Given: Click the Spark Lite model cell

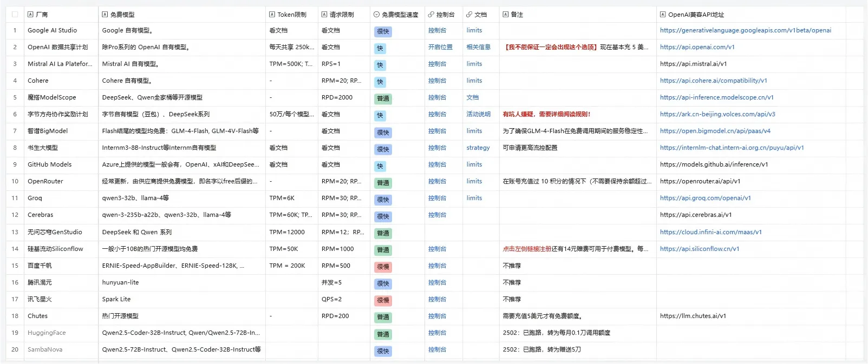Looking at the screenshot, I should click(x=182, y=300).
